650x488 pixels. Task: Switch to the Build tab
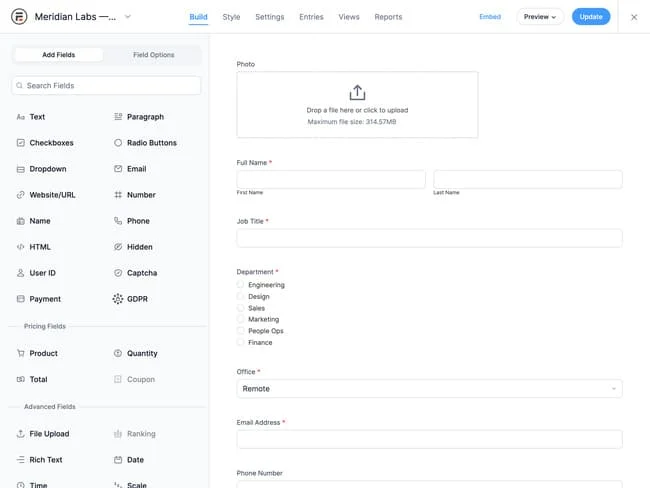[198, 17]
